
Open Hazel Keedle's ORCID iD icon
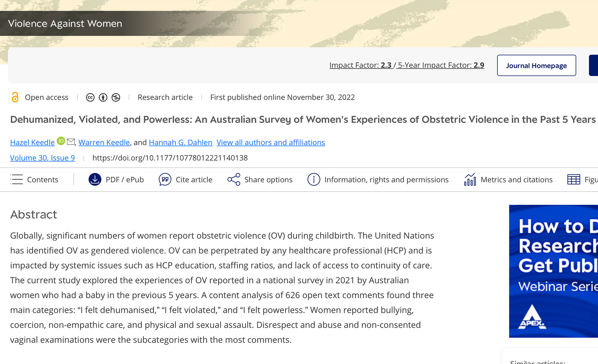click(x=61, y=141)
